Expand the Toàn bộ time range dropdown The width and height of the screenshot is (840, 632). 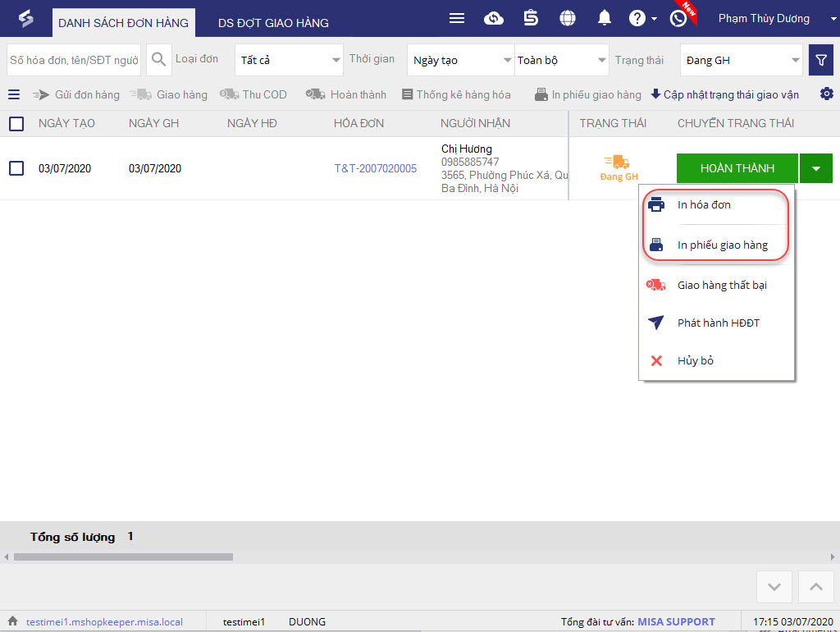(x=561, y=60)
